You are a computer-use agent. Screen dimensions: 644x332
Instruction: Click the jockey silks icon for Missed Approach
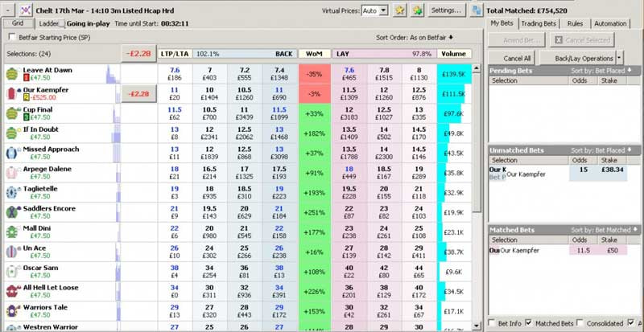(12, 153)
